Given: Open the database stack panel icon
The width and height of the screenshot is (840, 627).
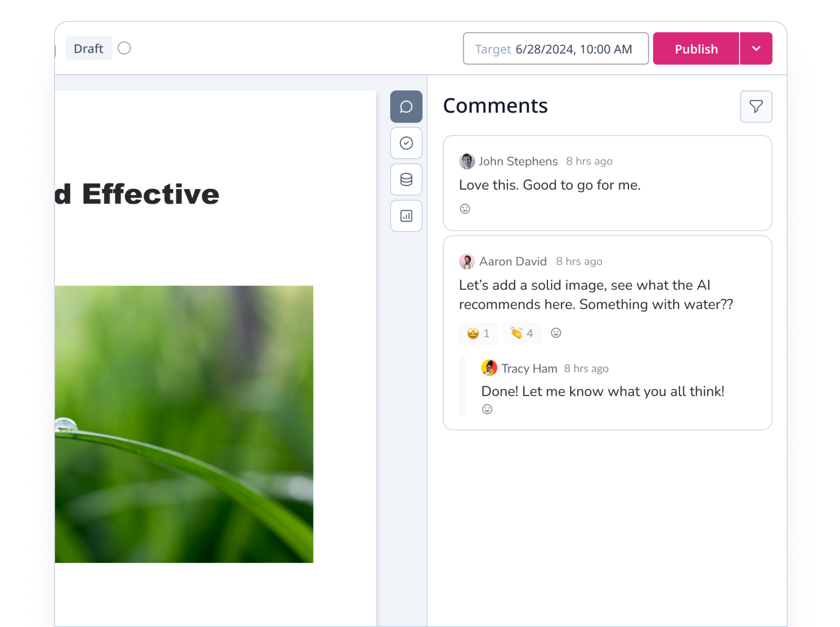Looking at the screenshot, I should coord(406,179).
